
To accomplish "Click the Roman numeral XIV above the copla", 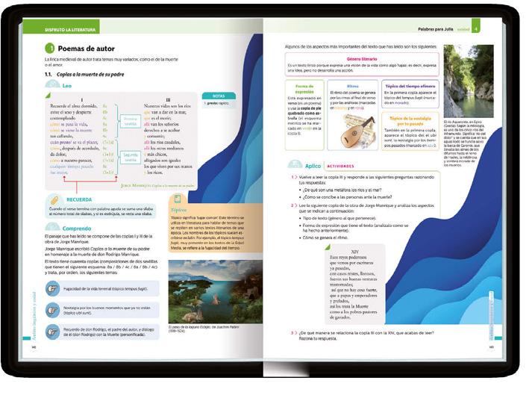I will coord(354,252).
